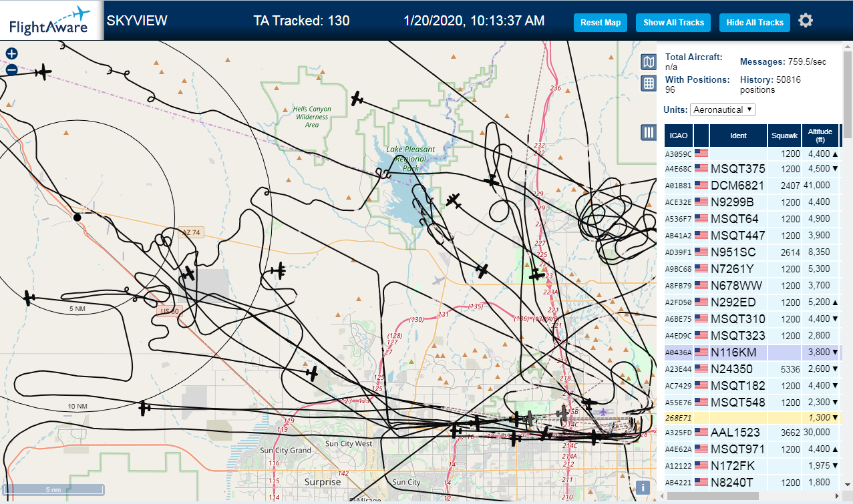Click the Hells Canyon Wilderness Area label

coord(312,117)
